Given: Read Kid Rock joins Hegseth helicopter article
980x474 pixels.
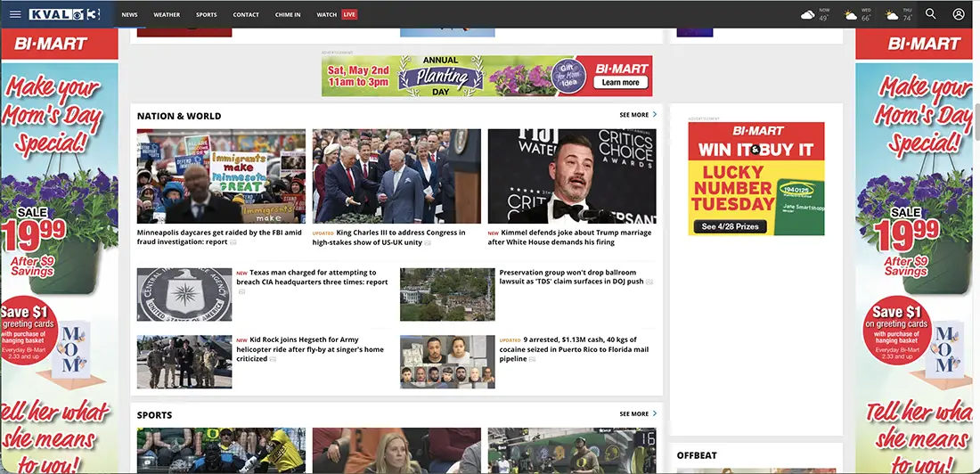Looking at the screenshot, I should pyautogui.click(x=310, y=349).
